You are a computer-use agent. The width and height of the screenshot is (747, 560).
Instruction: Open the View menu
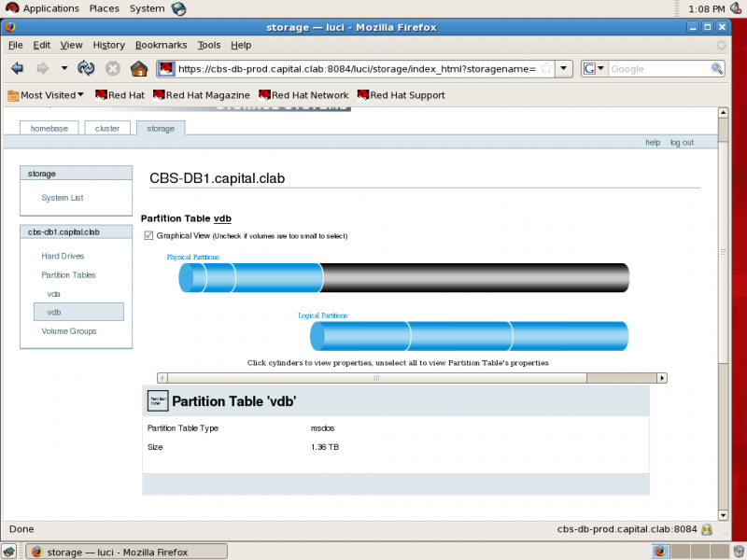coord(72,45)
